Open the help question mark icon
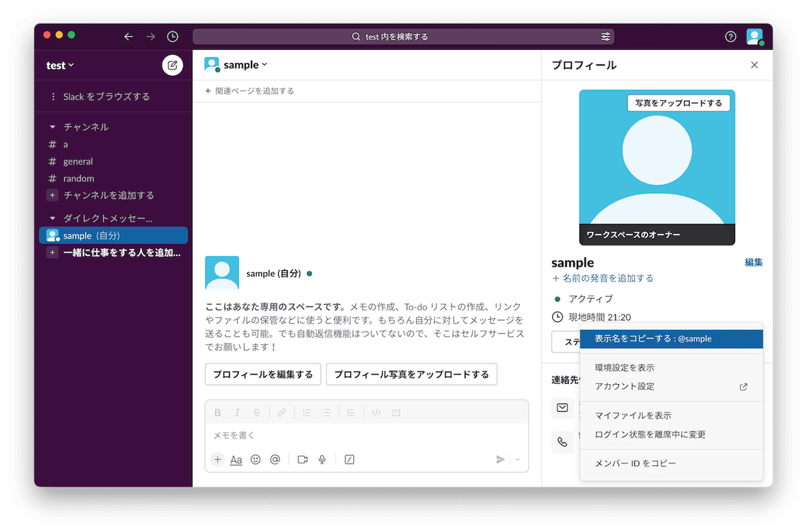 point(731,36)
